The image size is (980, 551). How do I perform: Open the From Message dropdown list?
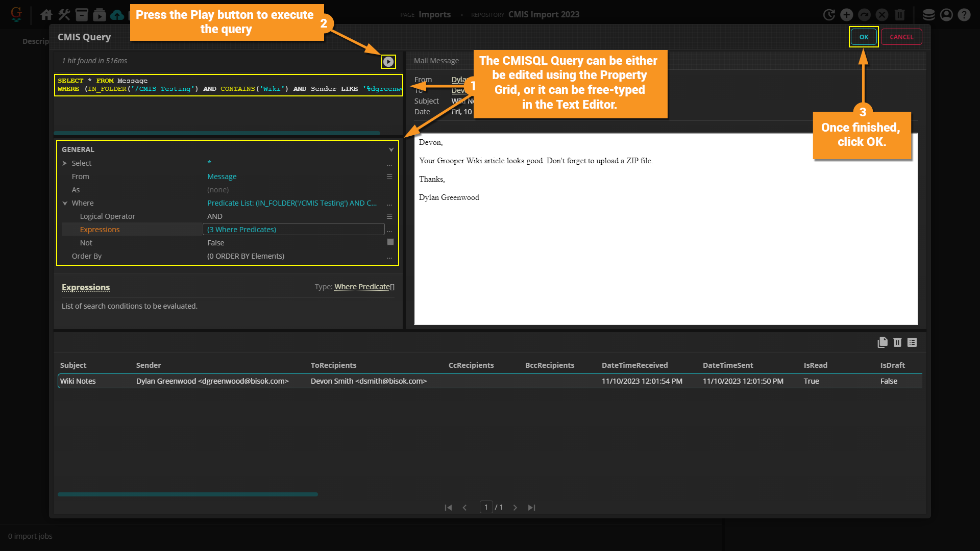[389, 177]
